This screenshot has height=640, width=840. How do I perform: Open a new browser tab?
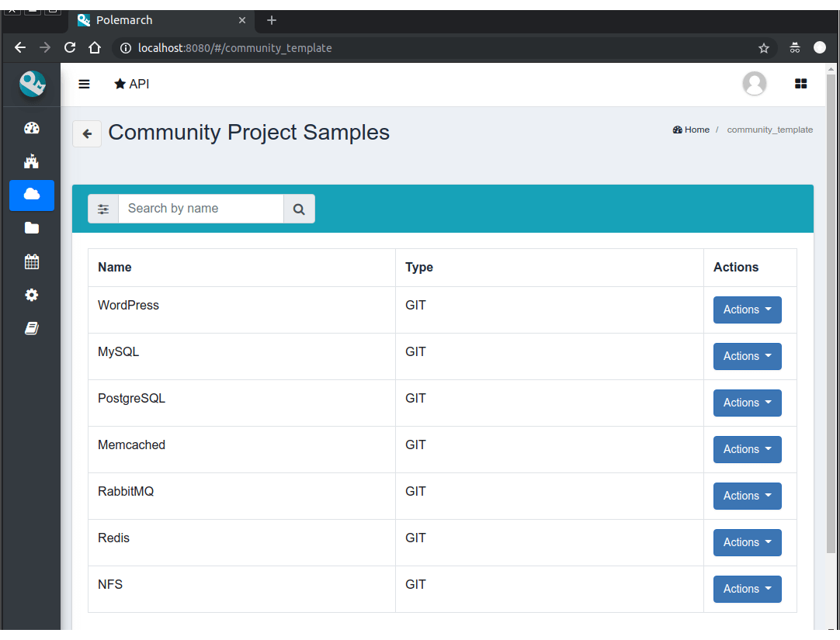point(272,20)
